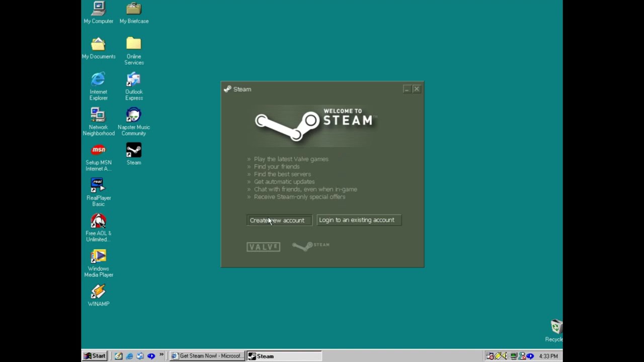Close the Steam welcome window
The width and height of the screenshot is (644, 362).
[417, 89]
